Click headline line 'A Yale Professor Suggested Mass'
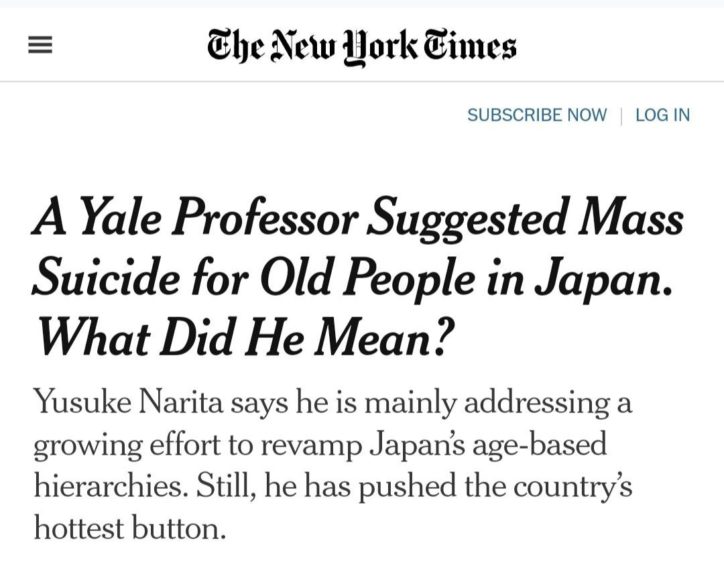The width and height of the screenshot is (724, 574). 358,218
